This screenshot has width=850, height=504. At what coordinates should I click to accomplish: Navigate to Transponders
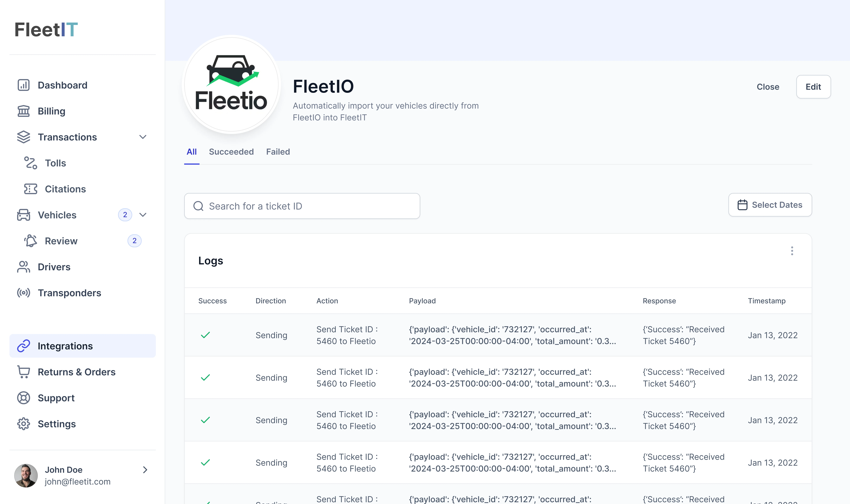[82, 293]
